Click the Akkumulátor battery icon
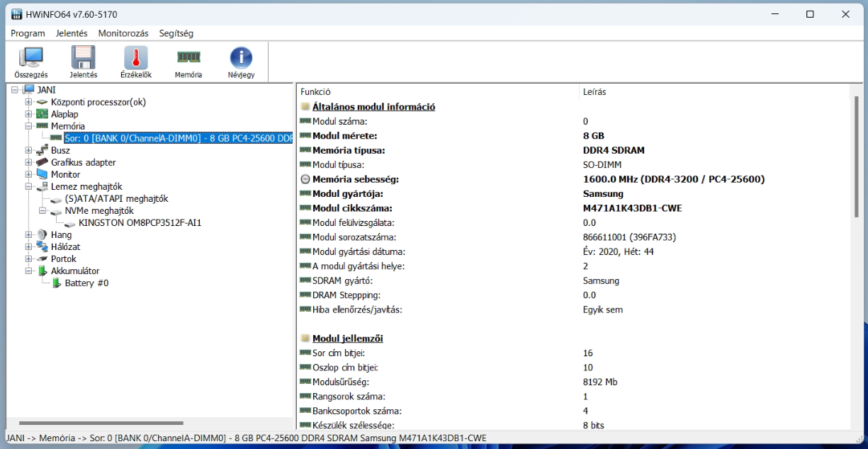Image resolution: width=868 pixels, height=449 pixels. pos(43,271)
